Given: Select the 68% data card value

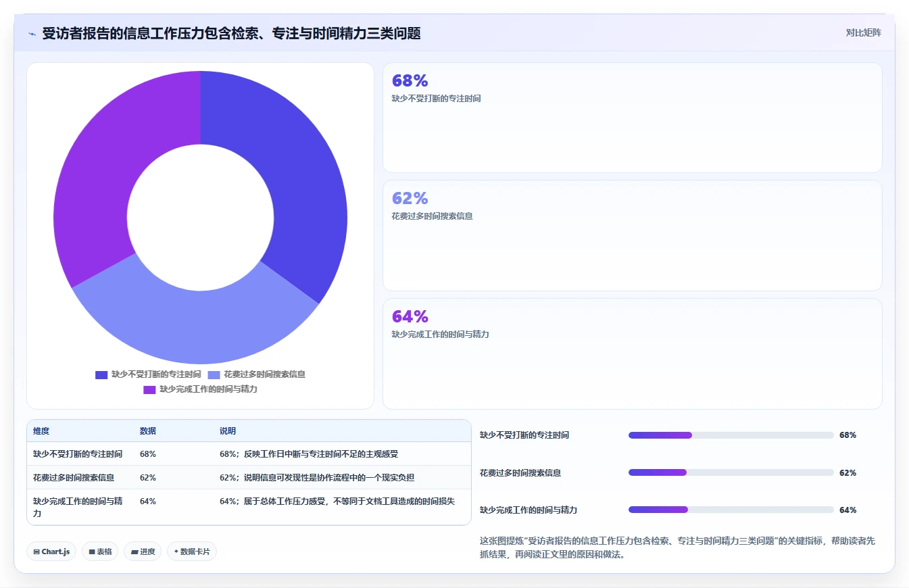Looking at the screenshot, I should [410, 81].
